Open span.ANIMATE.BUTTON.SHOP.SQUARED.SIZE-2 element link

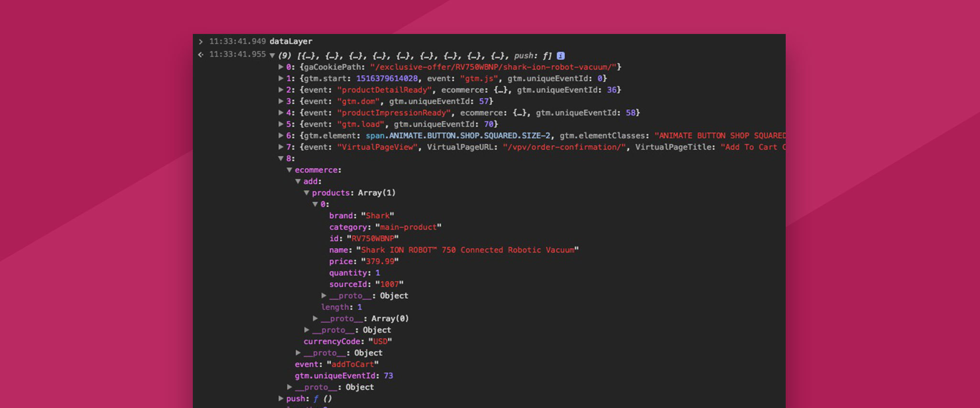[x=458, y=136]
